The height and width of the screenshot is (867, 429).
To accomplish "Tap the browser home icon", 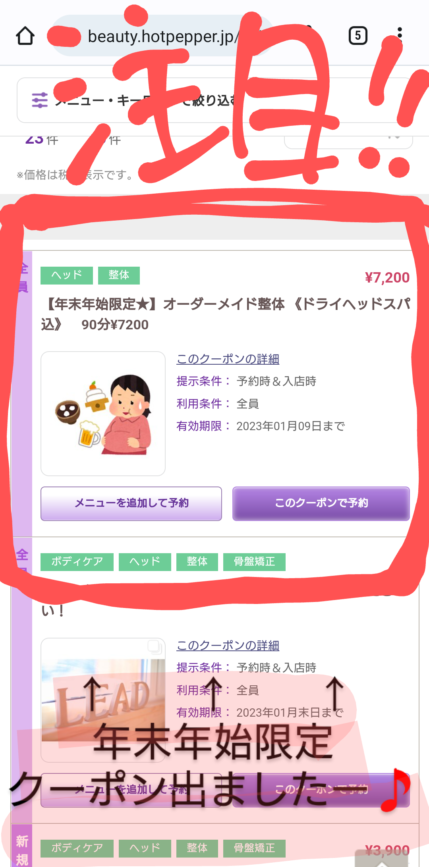I will pyautogui.click(x=25, y=36).
